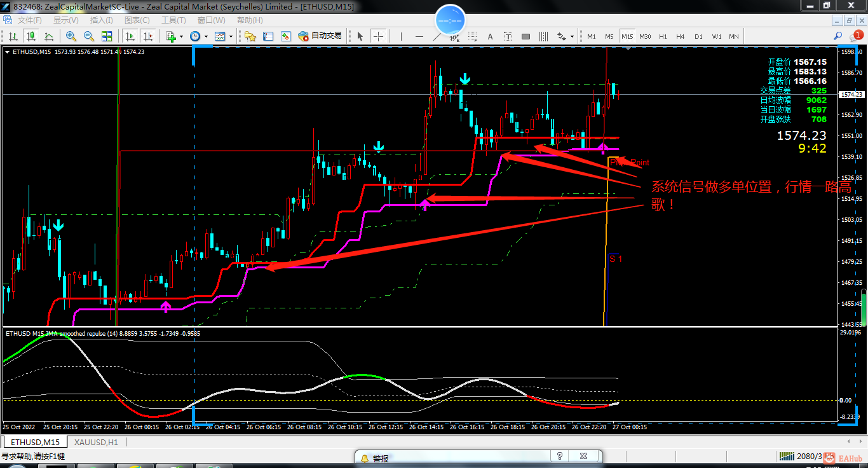Switch to the M1 timeframe

pyautogui.click(x=592, y=36)
